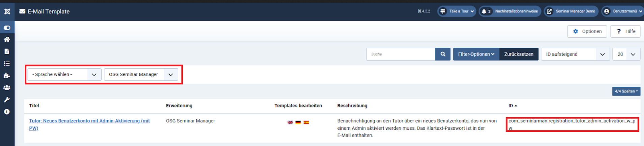Open the Content file sidebar icon

pos(7,51)
